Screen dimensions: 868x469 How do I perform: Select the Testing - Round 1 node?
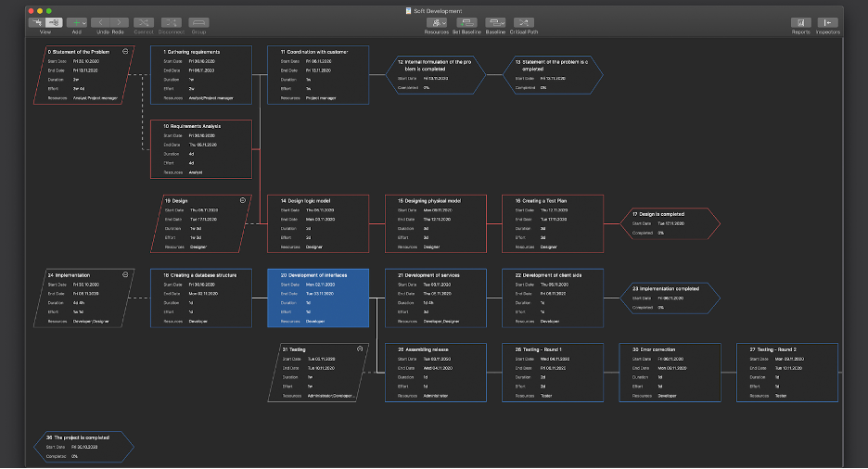(553, 373)
